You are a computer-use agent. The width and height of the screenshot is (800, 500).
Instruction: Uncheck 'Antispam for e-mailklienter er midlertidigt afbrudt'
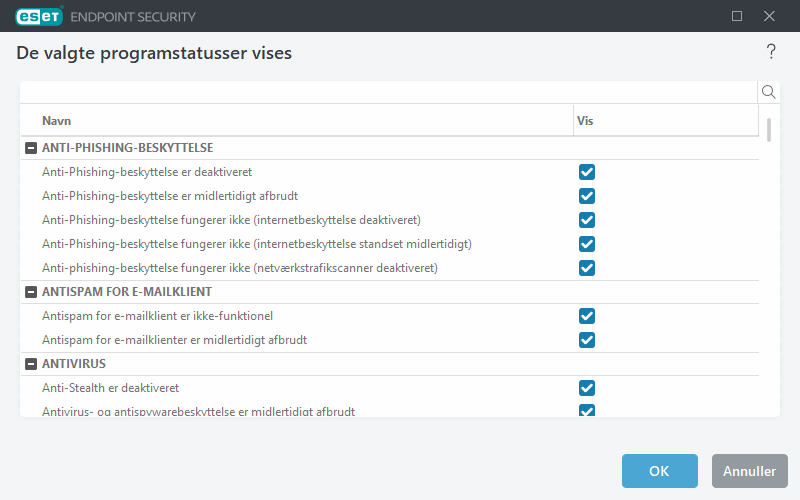587,340
